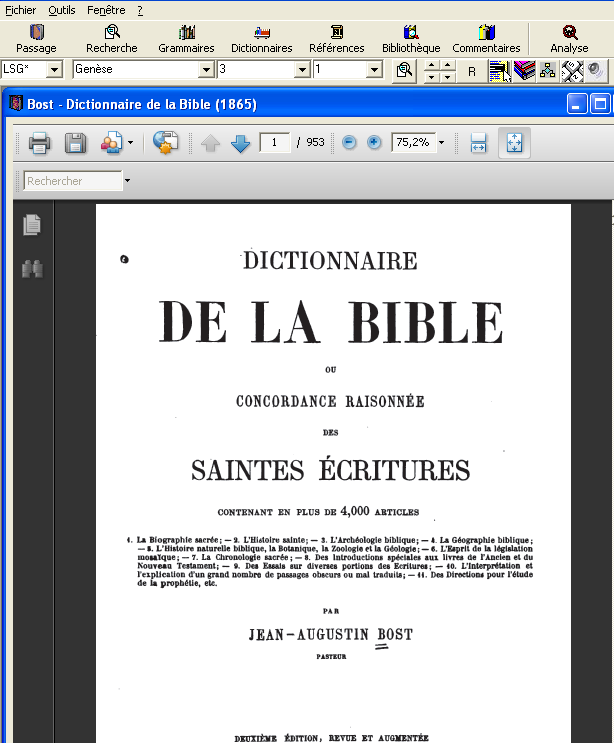This screenshot has width=614, height=743.
Task: Expand the LSG Bible version dropdown
Action: coord(54,70)
